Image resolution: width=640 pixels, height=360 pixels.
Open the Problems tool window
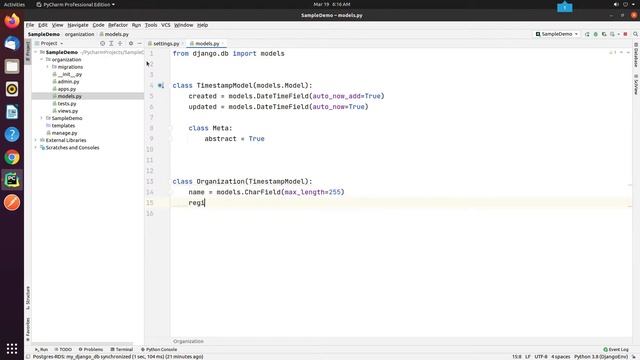click(x=91, y=350)
